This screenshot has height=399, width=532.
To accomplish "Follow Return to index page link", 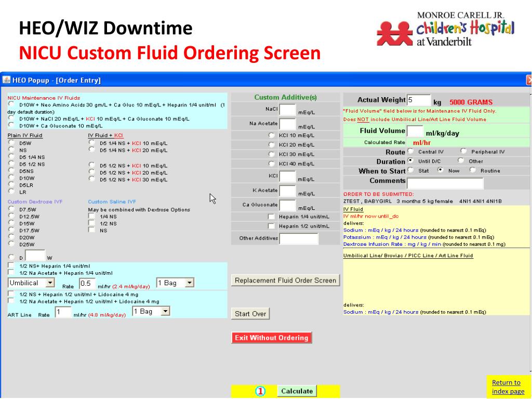I will click(x=508, y=387).
